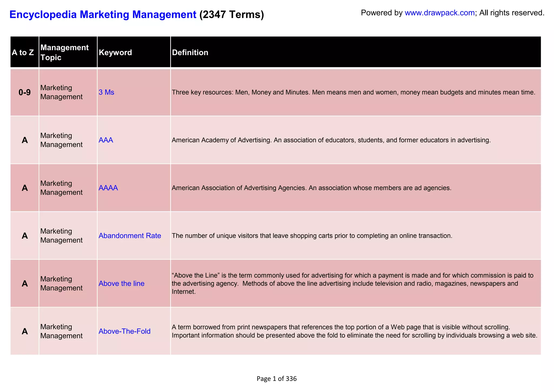Click the Definition column header
554x392 pixels.
(x=190, y=52)
